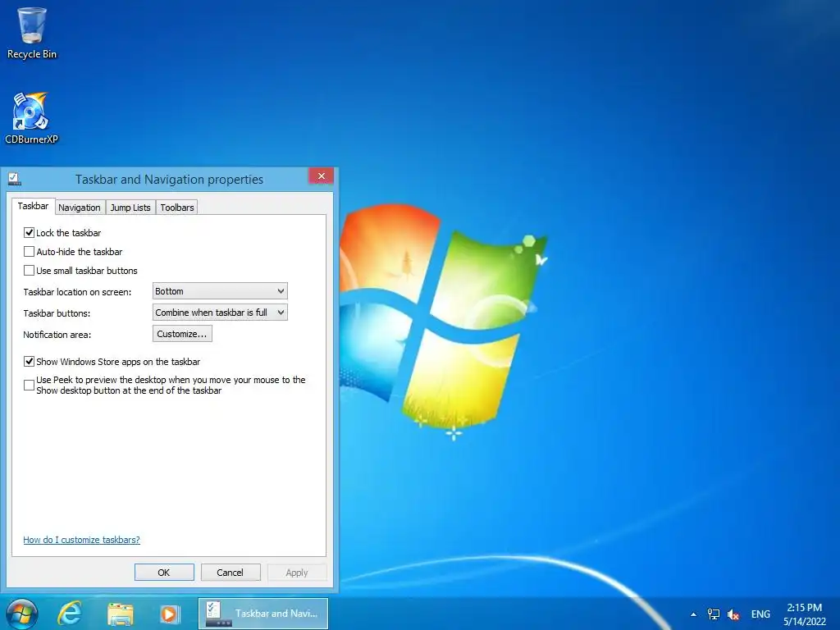This screenshot has height=630, width=840.
Task: Open the Start menu orb
Action: pos(22,614)
